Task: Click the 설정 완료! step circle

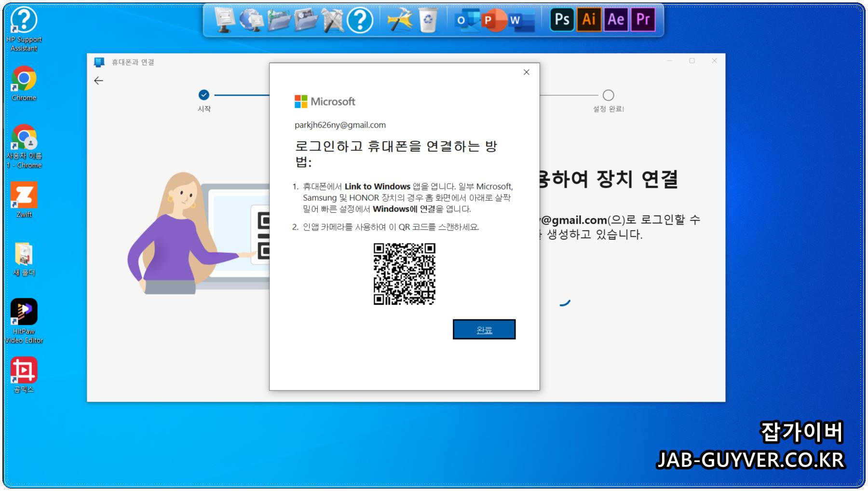Action: (x=609, y=95)
